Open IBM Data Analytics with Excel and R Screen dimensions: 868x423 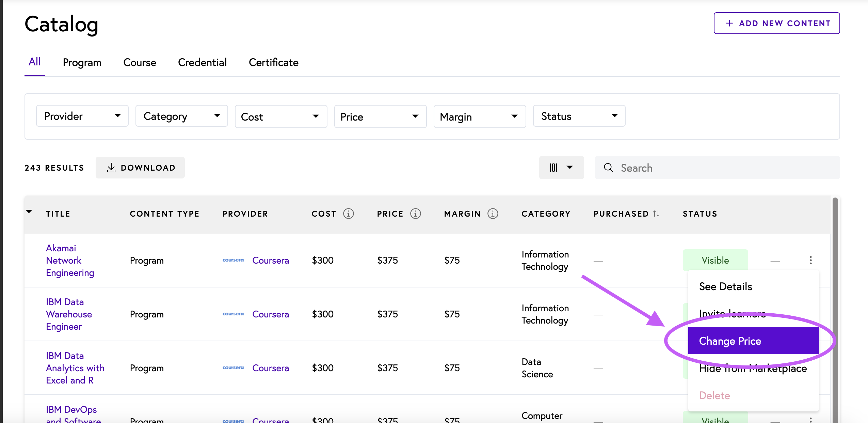tap(75, 368)
